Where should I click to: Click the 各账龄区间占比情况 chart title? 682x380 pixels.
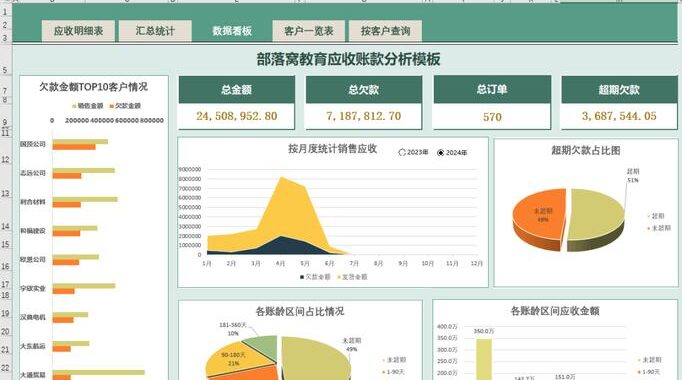click(x=300, y=311)
